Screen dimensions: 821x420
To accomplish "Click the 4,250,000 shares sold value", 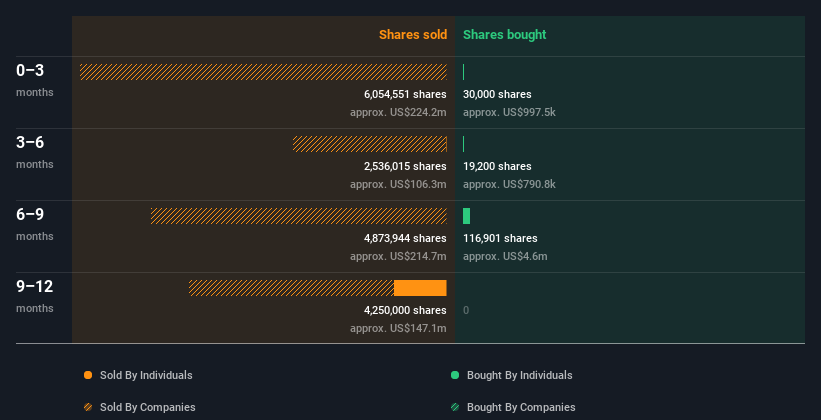I will coord(405,310).
